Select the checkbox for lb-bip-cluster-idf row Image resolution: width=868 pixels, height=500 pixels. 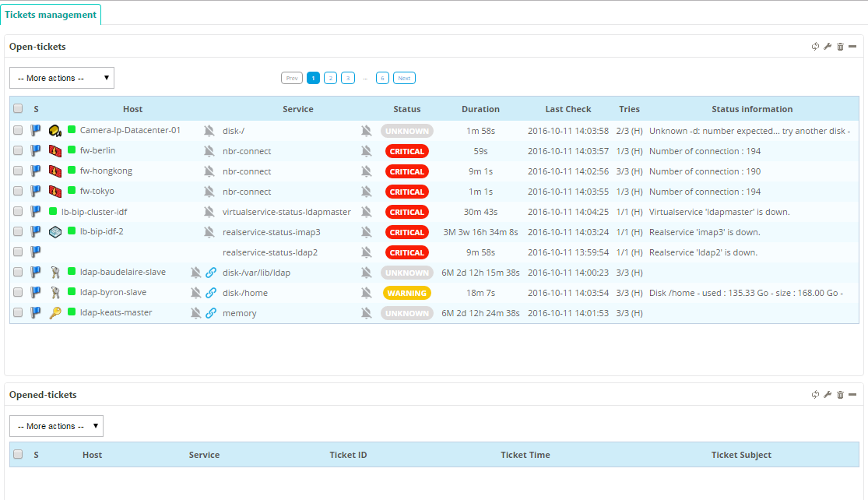(18, 212)
